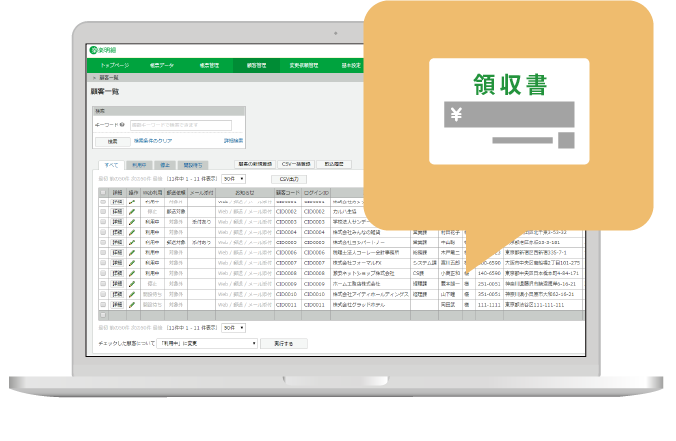Screen dimensions: 676x441
Task: Click the 詳細 button for row CID0002
Action: pos(117,212)
